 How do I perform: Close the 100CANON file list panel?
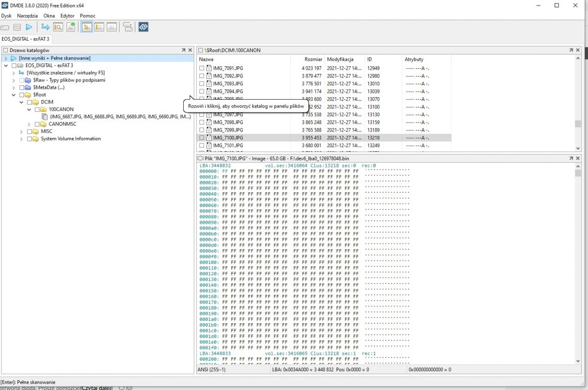[578, 50]
